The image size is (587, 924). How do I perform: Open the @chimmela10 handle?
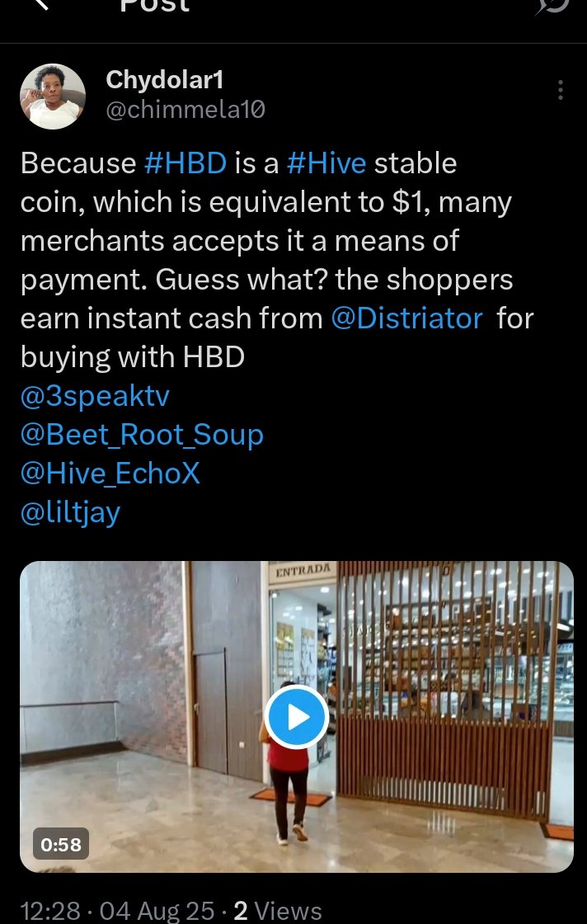(185, 110)
